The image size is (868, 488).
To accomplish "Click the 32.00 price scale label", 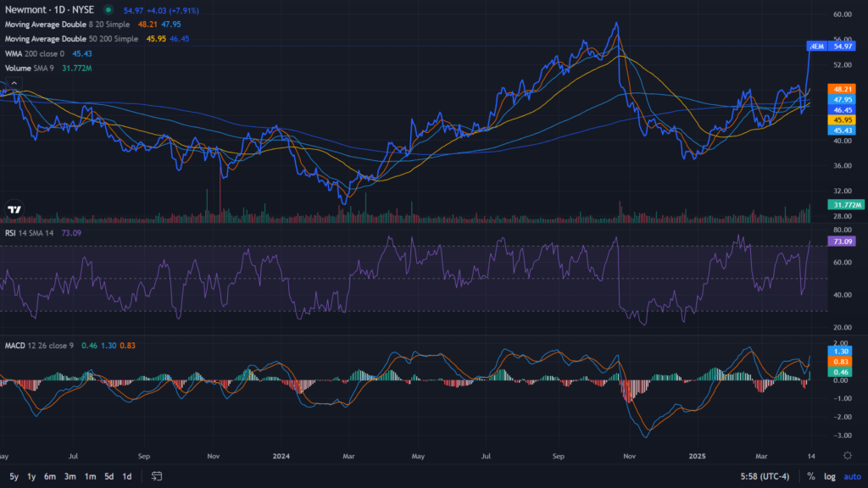I will [842, 191].
